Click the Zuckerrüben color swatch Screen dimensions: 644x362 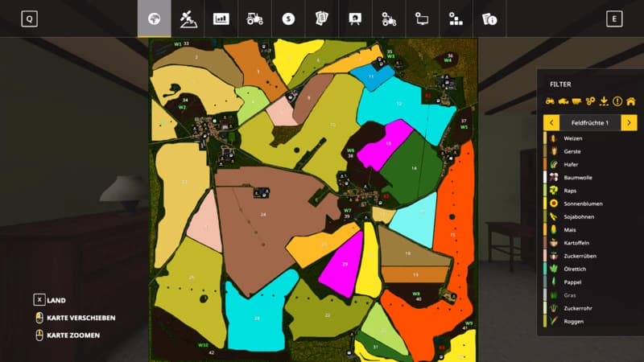point(545,256)
